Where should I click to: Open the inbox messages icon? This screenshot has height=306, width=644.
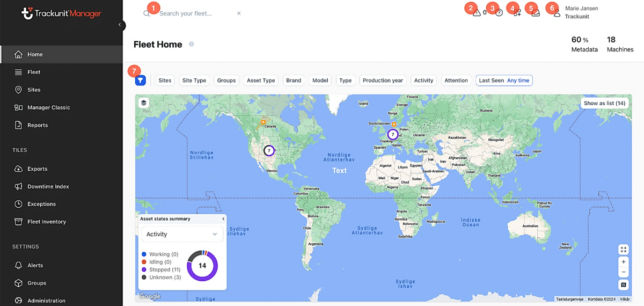point(536,13)
